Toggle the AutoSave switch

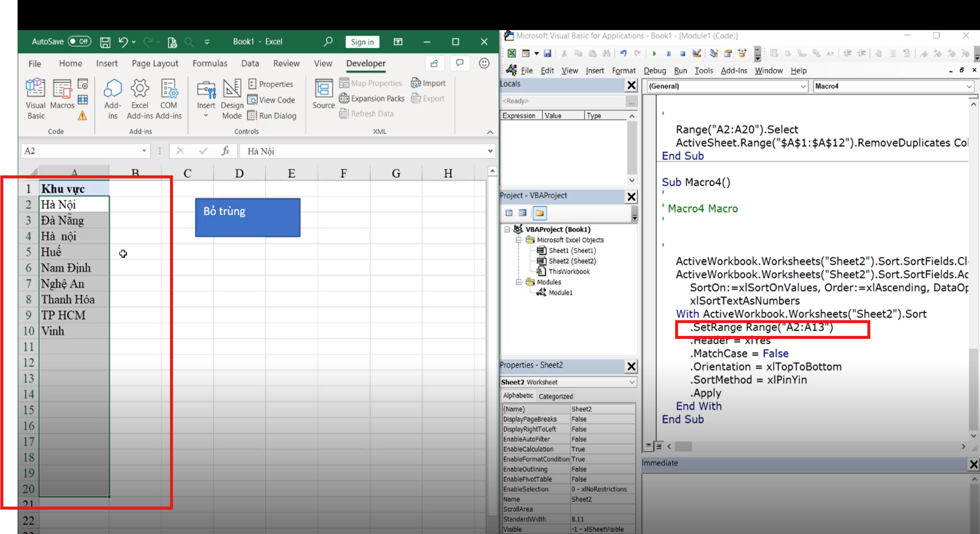[x=79, y=42]
